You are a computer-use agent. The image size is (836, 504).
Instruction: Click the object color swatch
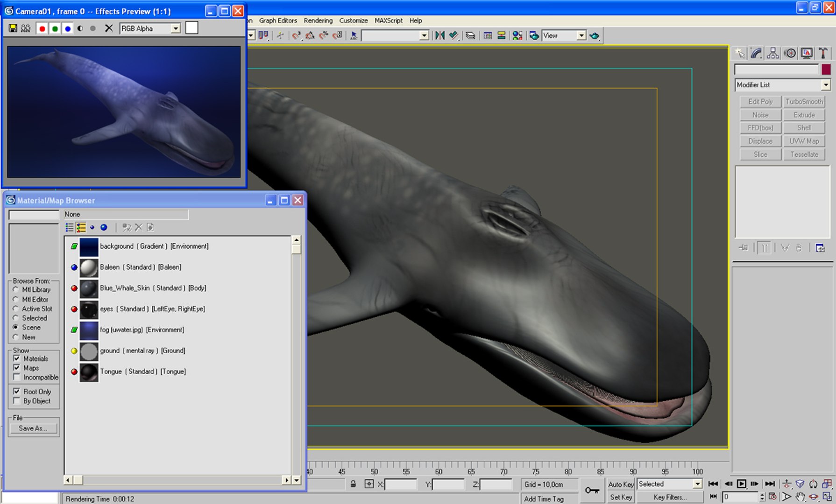coord(826,70)
